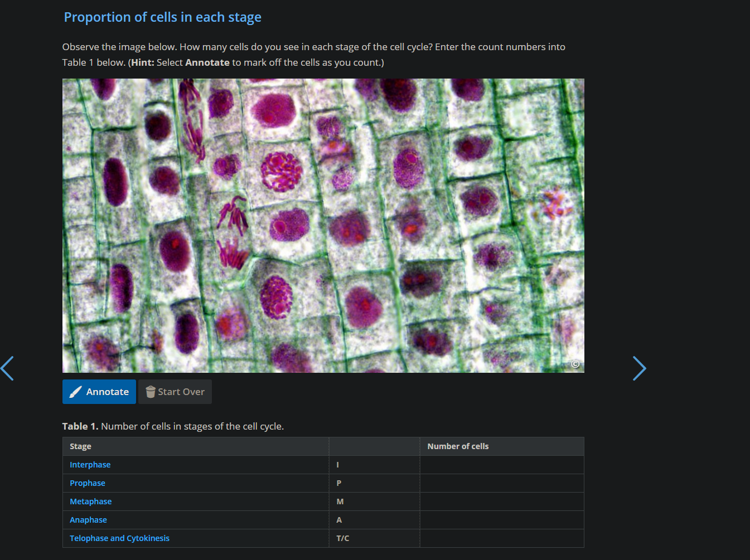
Task: Click the Interphase count input field
Action: pos(501,464)
